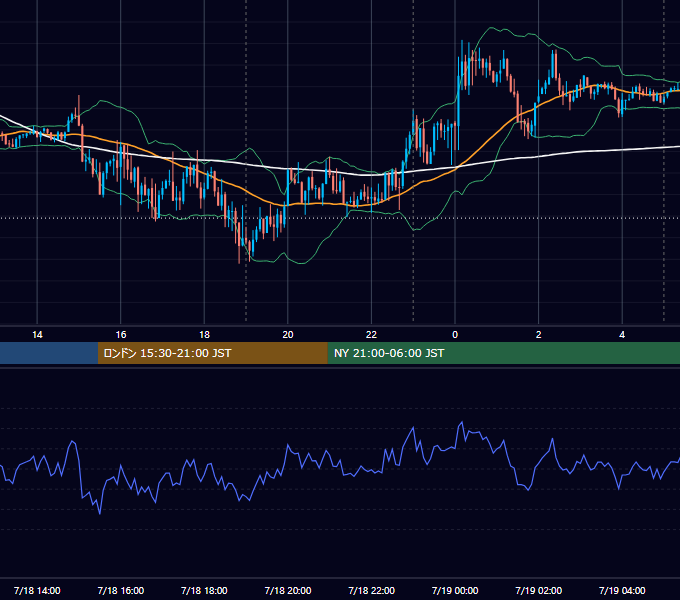Click the 0 hour axis label
680x600 pixels.
pyautogui.click(x=455, y=335)
